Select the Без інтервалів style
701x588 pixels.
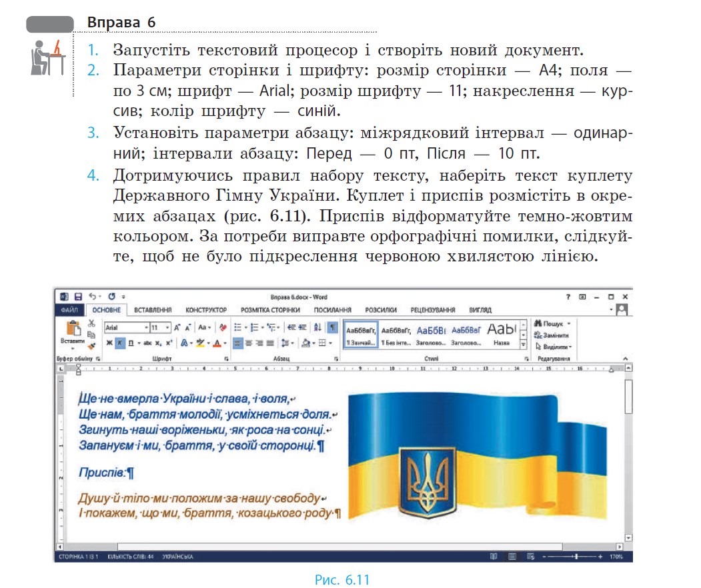[396, 335]
